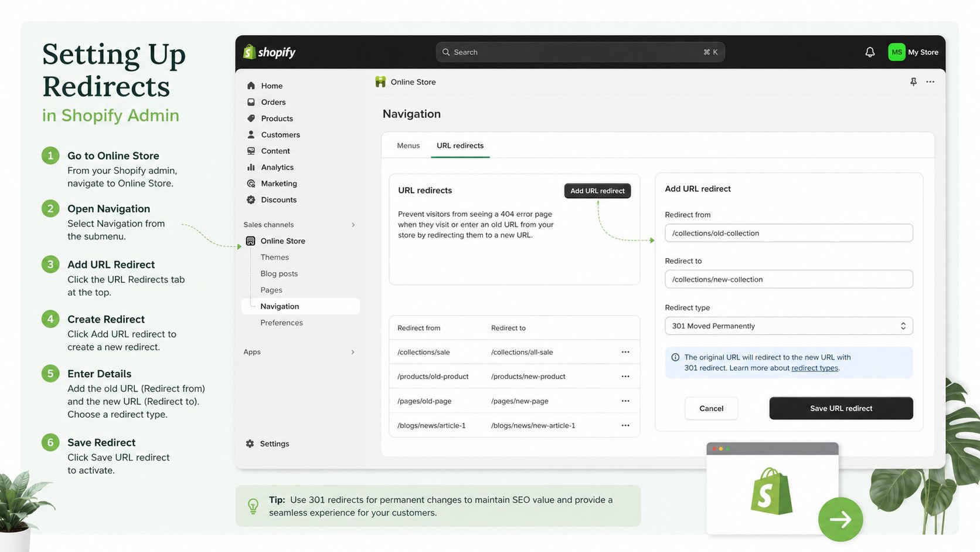The height and width of the screenshot is (552, 980).
Task: Click the /blogs/news/article-1 cell
Action: coord(431,425)
